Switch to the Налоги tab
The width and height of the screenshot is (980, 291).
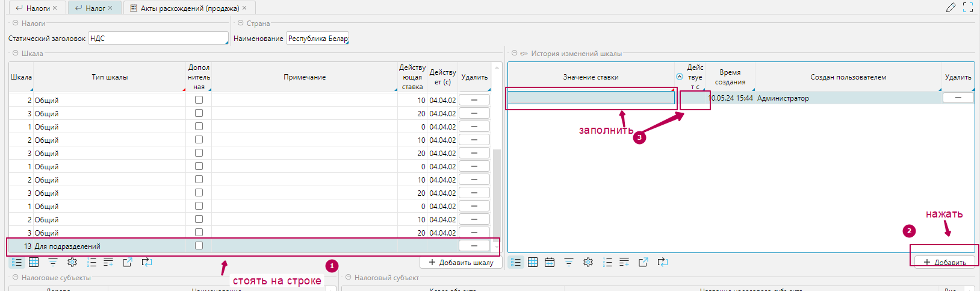pyautogui.click(x=34, y=8)
